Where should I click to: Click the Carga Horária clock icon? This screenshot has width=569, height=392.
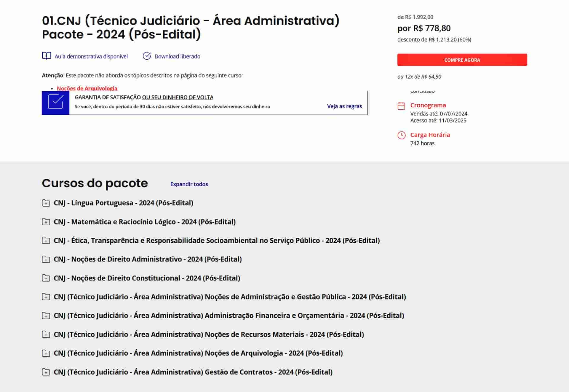coord(401,135)
